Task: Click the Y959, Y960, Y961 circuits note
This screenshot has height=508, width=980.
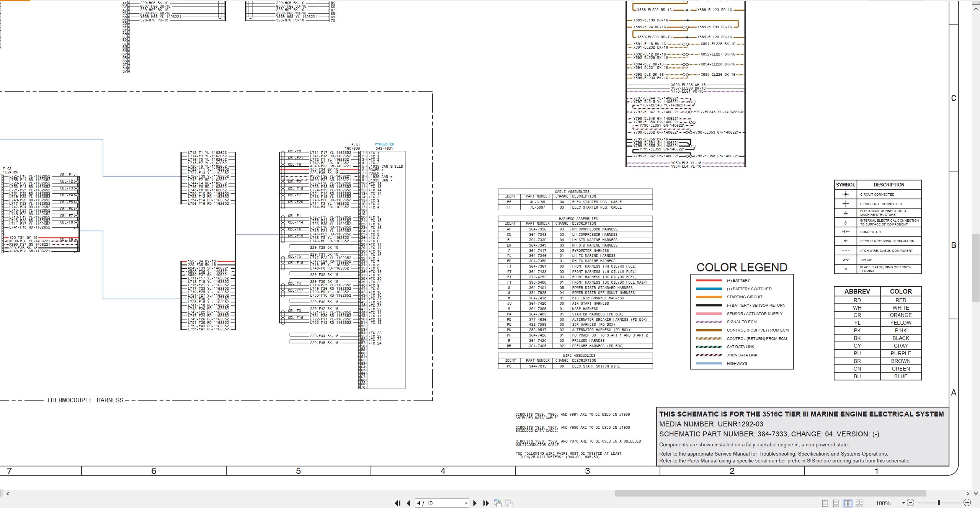Action: click(x=572, y=416)
